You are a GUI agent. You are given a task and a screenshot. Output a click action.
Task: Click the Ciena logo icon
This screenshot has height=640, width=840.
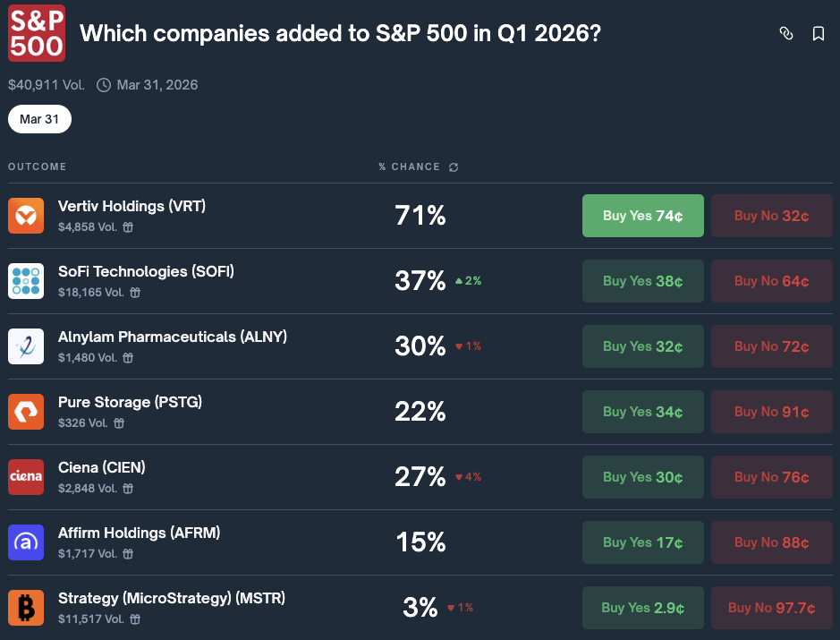[26, 477]
